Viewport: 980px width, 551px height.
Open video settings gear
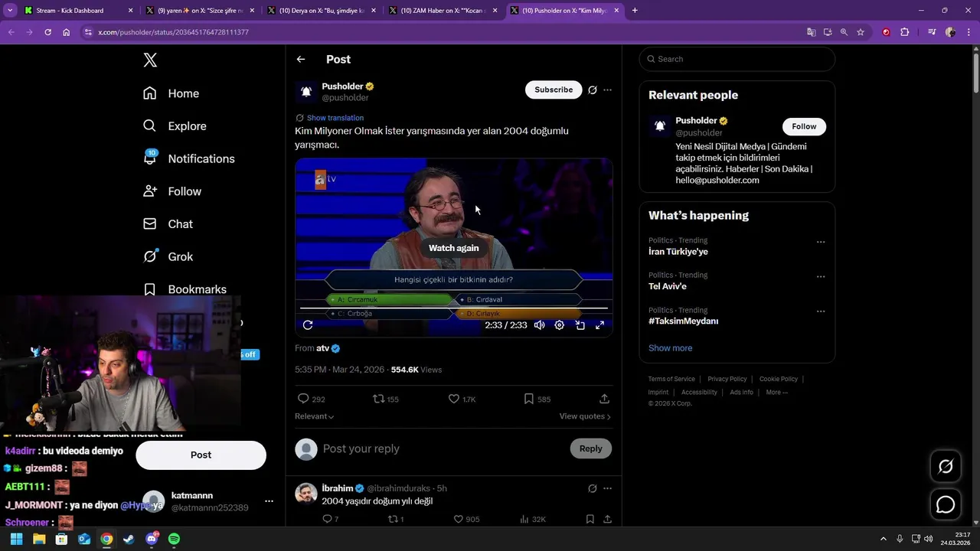point(560,325)
